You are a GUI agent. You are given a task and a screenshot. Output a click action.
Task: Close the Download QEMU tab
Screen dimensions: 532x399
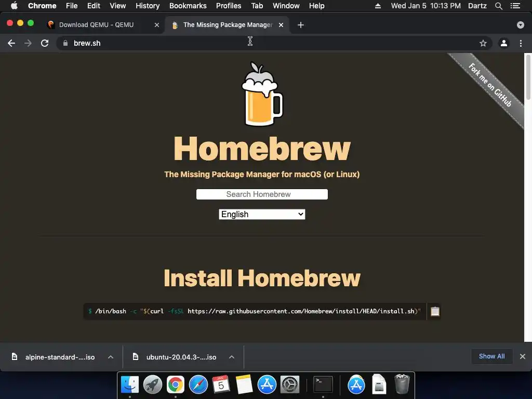point(157,25)
